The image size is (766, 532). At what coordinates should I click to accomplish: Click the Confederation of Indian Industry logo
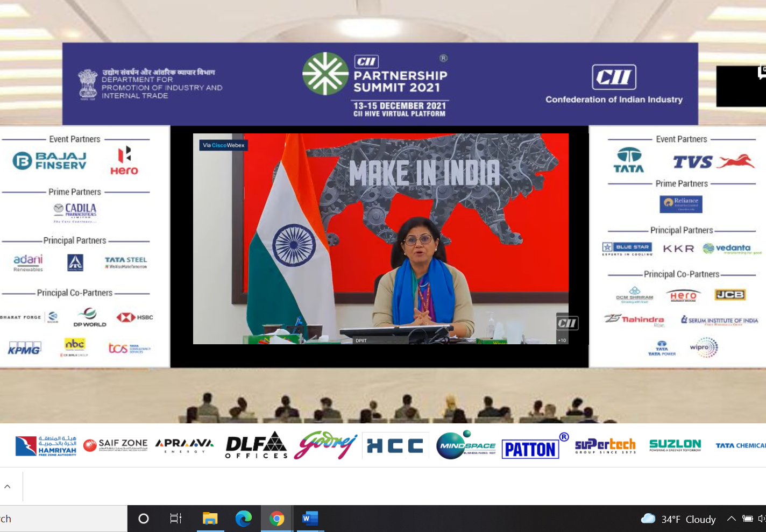point(614,84)
